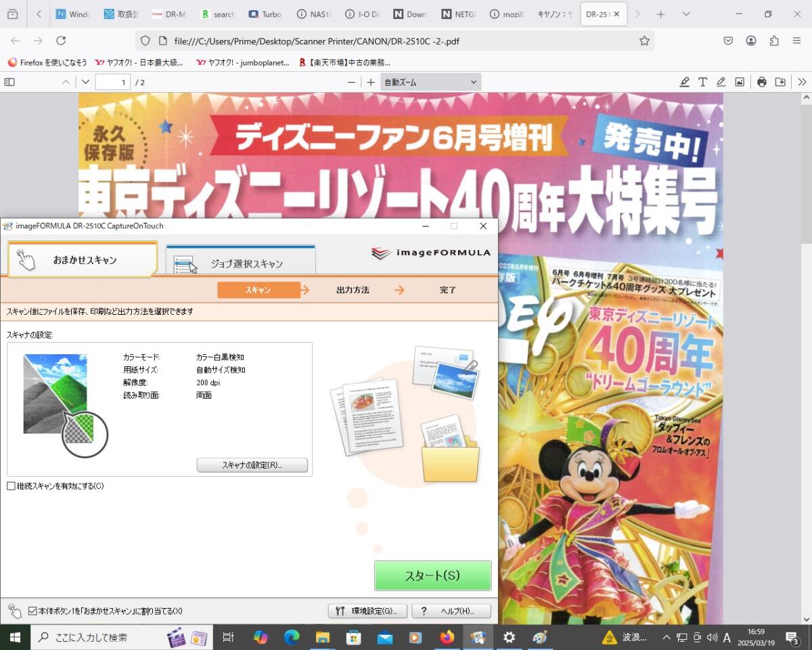Open the list-all-tabs dropdown chevron
Screen dimensions: 812x650
tap(685, 14)
